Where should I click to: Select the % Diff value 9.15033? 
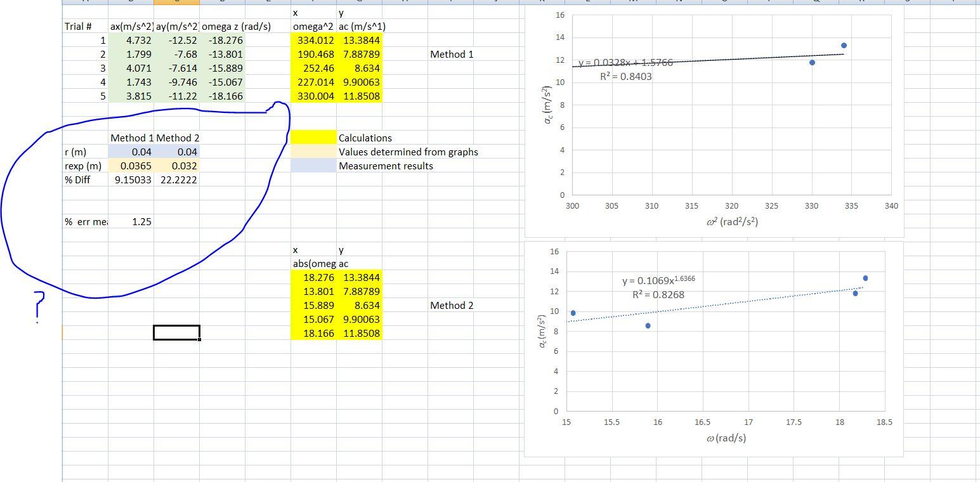131,179
